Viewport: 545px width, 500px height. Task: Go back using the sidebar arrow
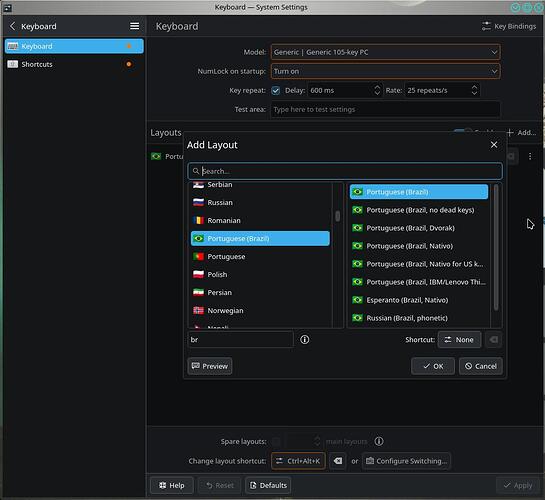[x=13, y=26]
